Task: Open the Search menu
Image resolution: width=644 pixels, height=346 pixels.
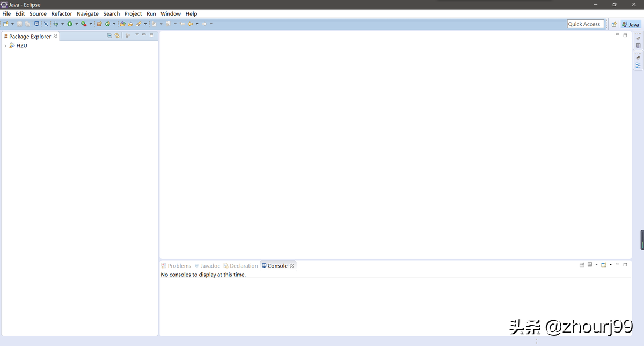Action: click(x=112, y=13)
